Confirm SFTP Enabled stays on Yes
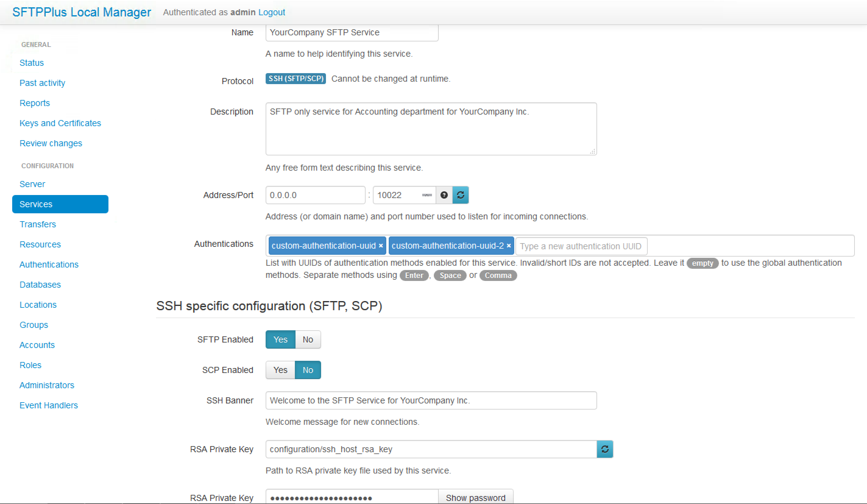 pos(280,339)
